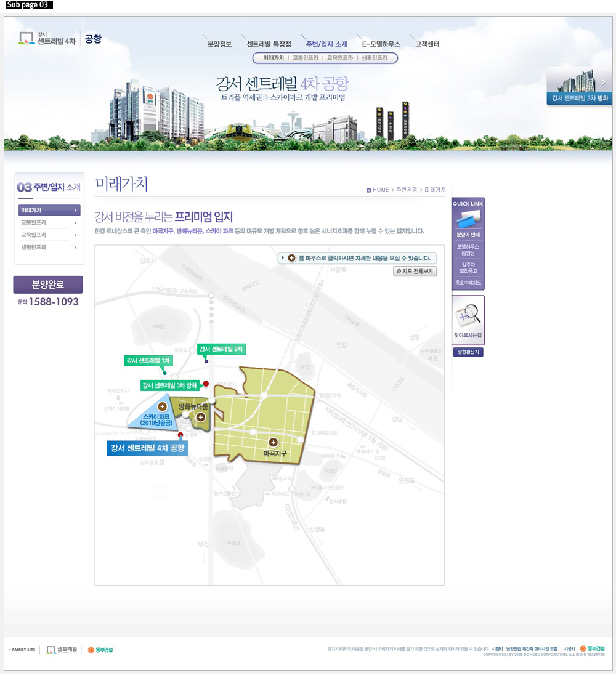616x678 pixels.
Task: Open 찾아오시는길 magnifier map icon
Action: click(x=468, y=317)
